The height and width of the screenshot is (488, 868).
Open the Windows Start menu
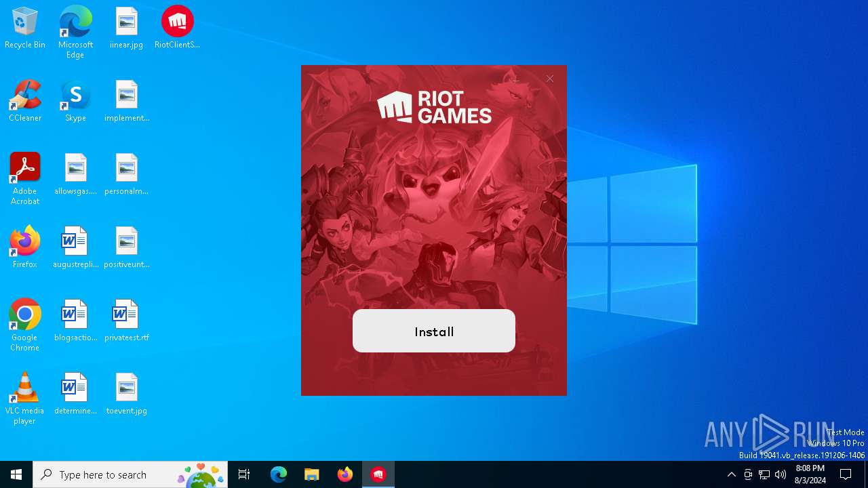click(x=16, y=474)
